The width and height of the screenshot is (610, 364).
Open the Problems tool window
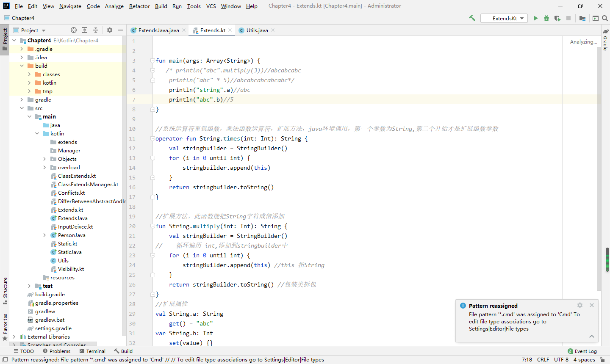(56, 351)
